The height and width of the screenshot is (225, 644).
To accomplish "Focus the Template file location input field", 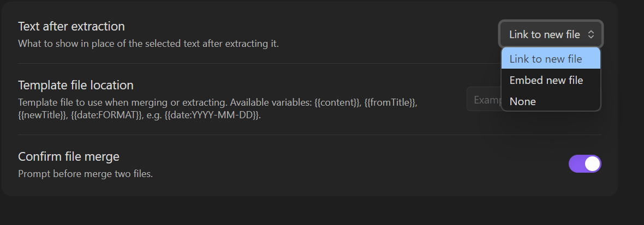I will 484,100.
